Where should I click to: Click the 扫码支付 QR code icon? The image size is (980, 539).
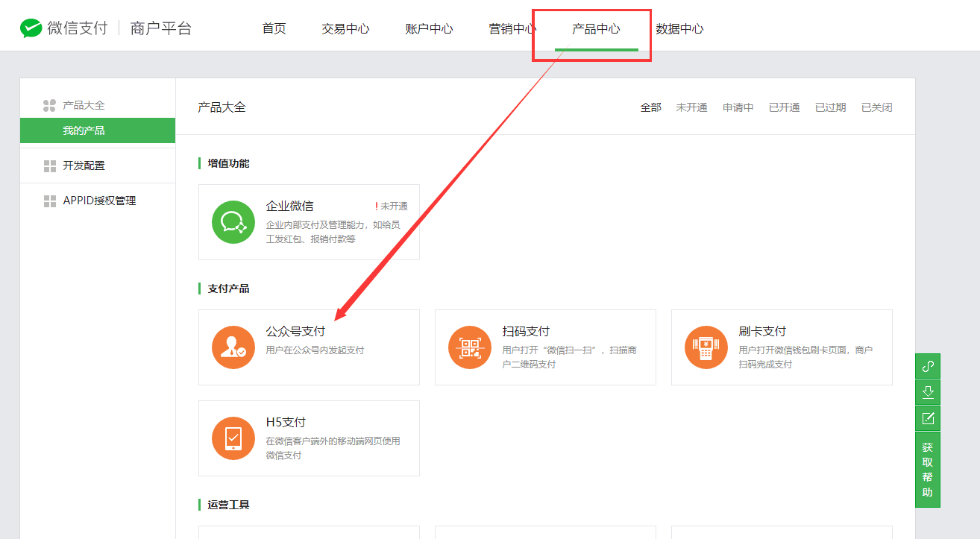click(470, 347)
